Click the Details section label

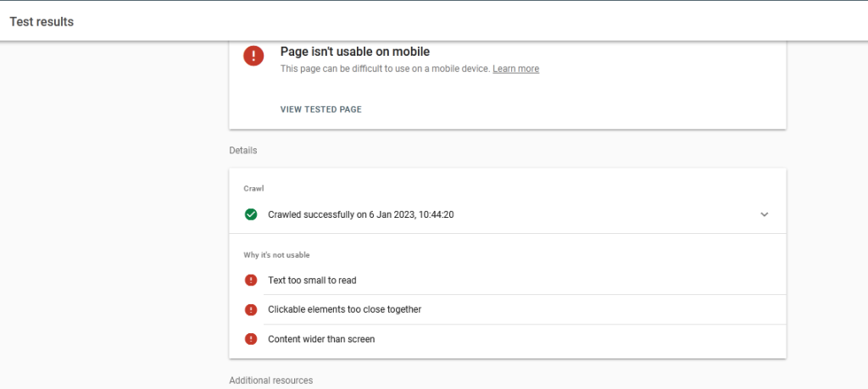point(243,150)
